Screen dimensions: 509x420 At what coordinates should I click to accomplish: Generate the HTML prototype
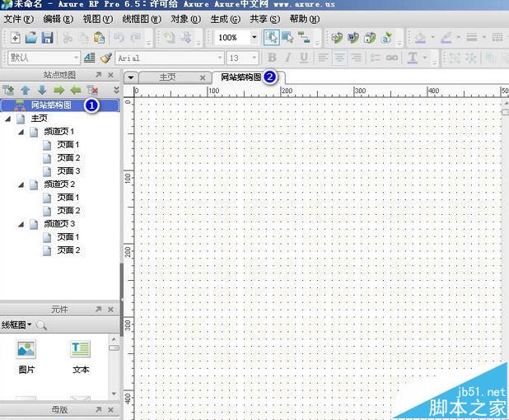[x=337, y=38]
